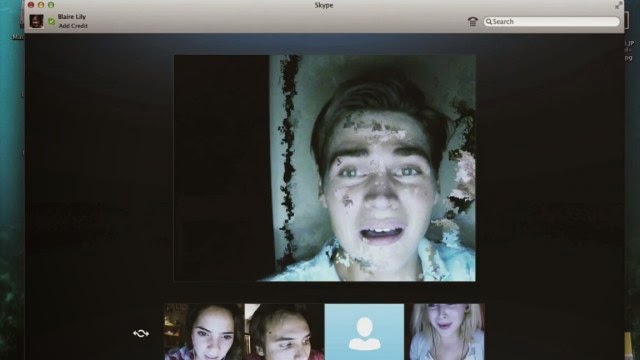Select the main video of frightened boy
640x360 pixels.
pyautogui.click(x=324, y=168)
